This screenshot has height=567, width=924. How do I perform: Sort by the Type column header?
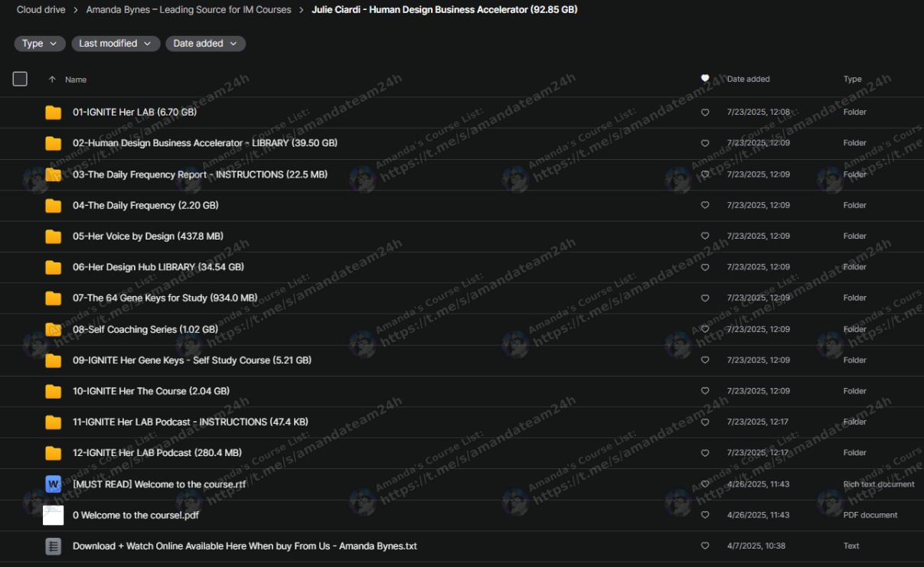[852, 79]
